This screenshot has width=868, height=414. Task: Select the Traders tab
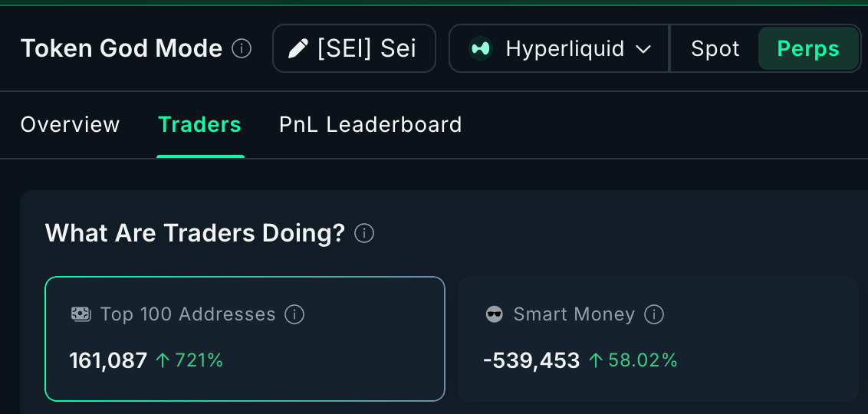pyautogui.click(x=199, y=125)
